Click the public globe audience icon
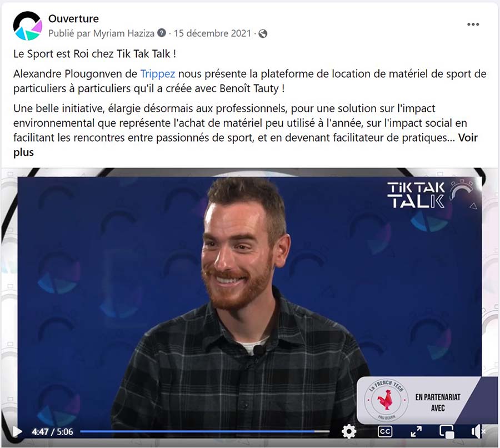 (263, 33)
